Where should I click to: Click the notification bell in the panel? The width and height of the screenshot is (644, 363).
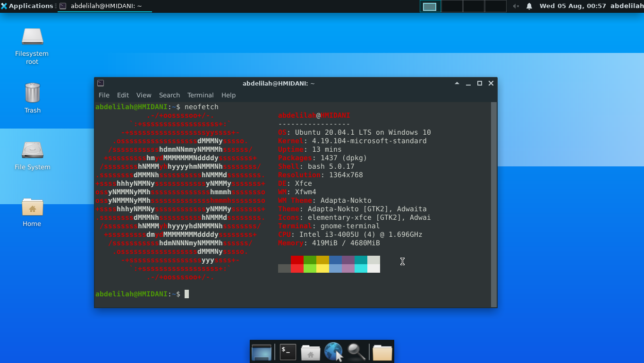point(529,6)
